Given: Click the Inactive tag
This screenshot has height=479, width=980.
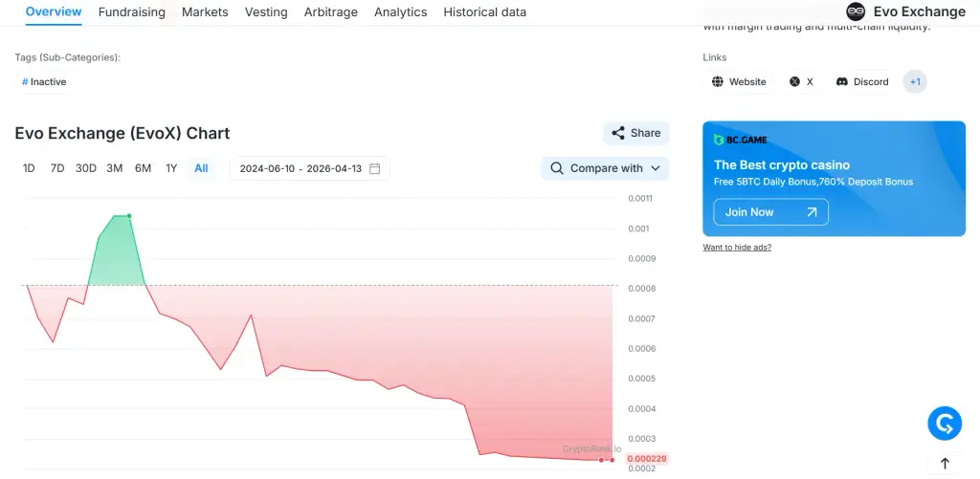Looking at the screenshot, I should (44, 82).
